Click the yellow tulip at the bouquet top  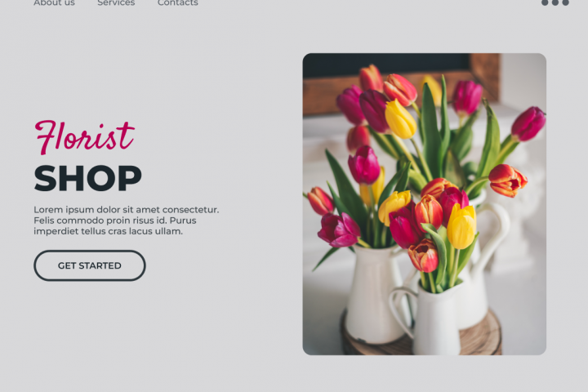[399, 119]
